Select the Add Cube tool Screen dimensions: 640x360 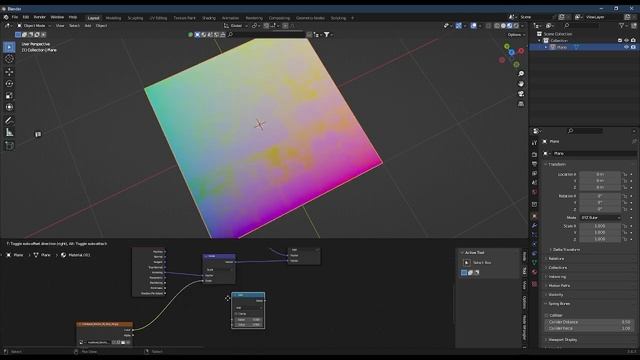click(x=9, y=146)
